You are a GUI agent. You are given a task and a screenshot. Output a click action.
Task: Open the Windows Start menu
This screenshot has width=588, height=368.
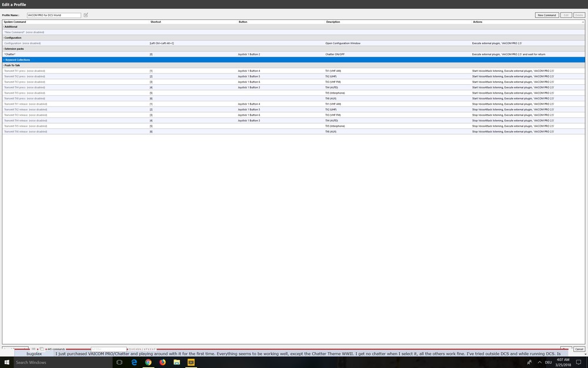6,362
